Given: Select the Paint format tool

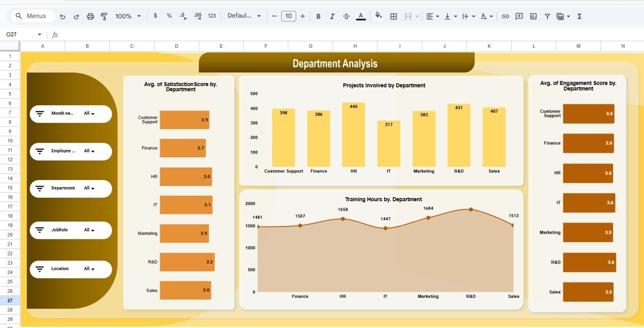Looking at the screenshot, I should point(104,16).
